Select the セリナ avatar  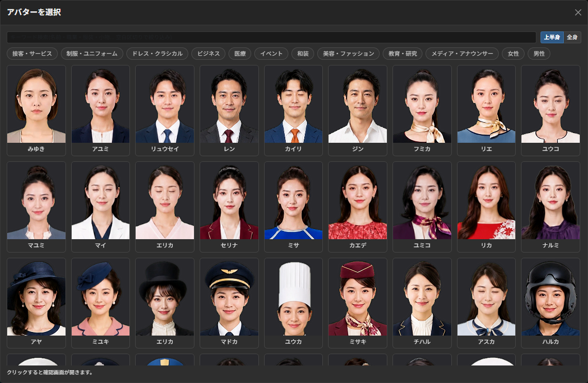[229, 207]
